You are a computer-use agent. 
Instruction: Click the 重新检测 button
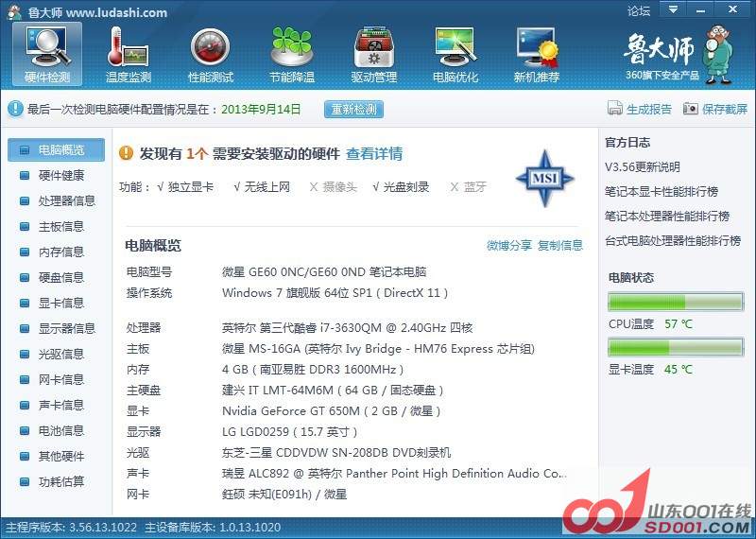[x=353, y=109]
